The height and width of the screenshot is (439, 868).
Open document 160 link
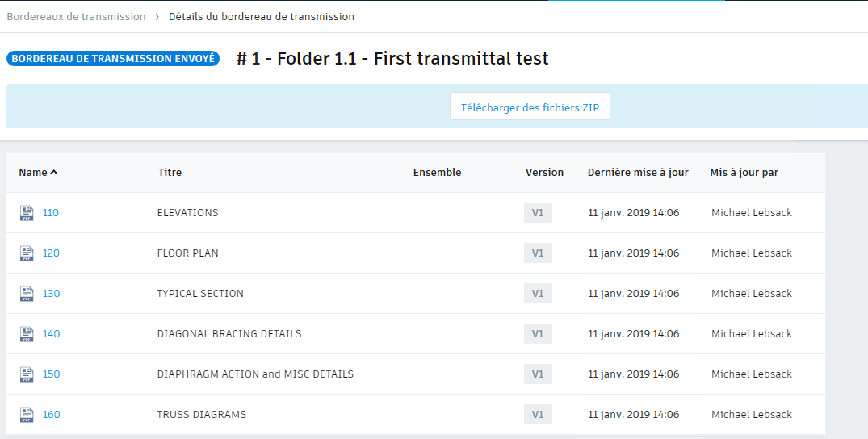[x=51, y=415]
